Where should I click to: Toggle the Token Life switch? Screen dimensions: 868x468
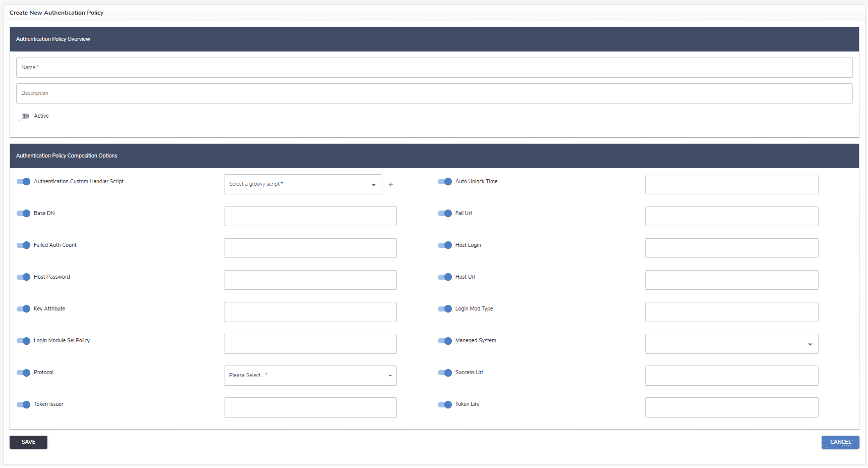click(x=445, y=404)
